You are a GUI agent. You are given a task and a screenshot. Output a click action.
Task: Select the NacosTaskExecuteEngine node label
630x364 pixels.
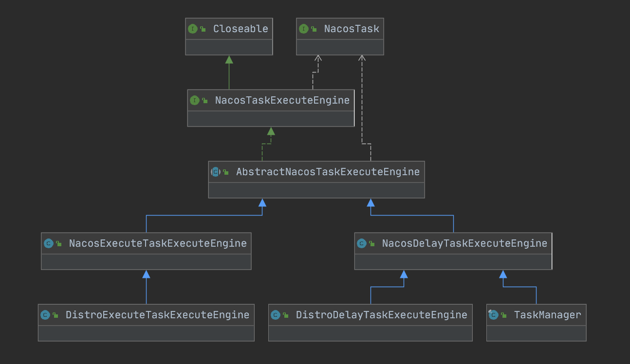click(282, 100)
